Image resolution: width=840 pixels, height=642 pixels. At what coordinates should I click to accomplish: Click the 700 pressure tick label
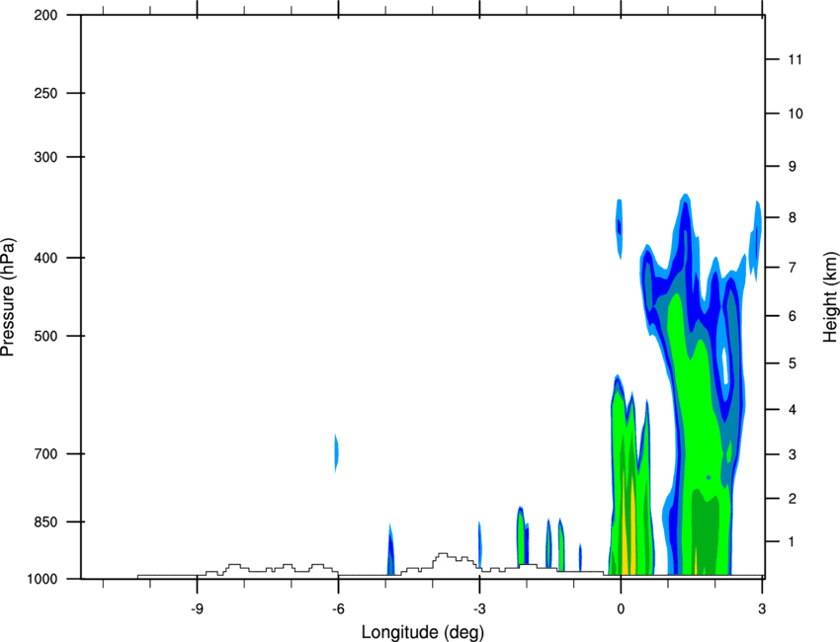coord(46,454)
